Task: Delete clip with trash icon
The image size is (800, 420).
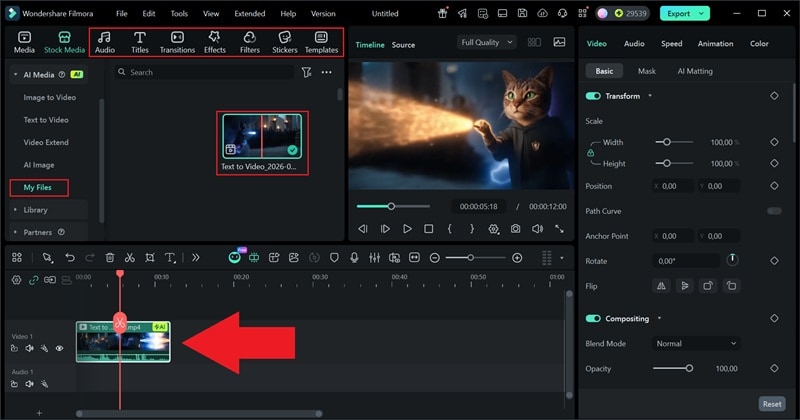Action: [x=110, y=258]
